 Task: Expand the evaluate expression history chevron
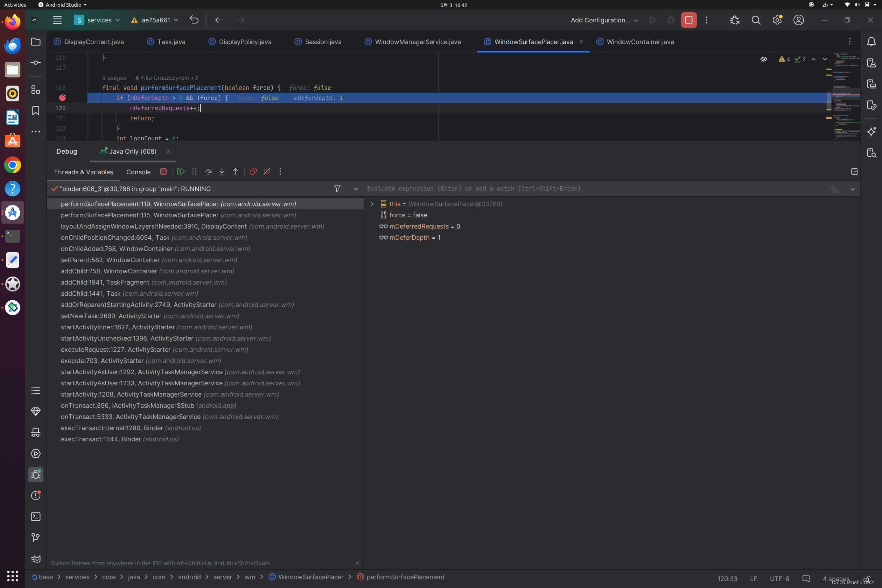852,189
